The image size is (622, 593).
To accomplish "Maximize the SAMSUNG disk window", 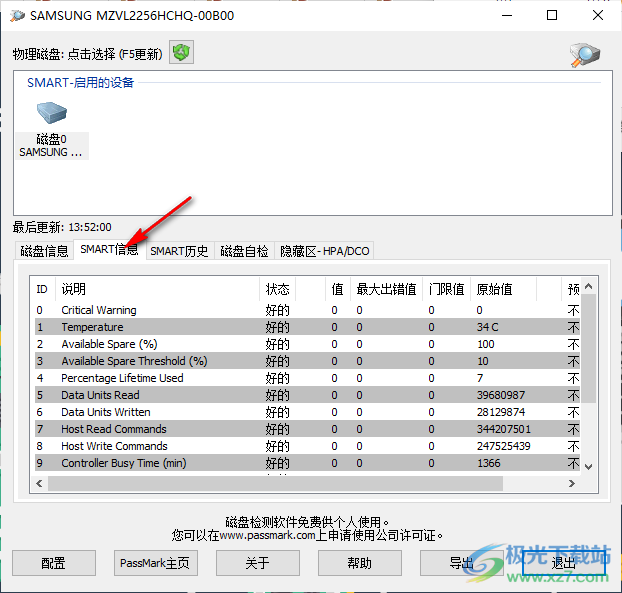I will [x=552, y=15].
